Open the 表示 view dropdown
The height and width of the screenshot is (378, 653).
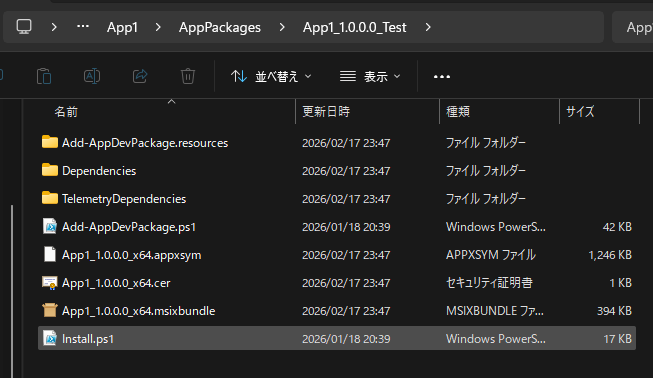pos(370,77)
